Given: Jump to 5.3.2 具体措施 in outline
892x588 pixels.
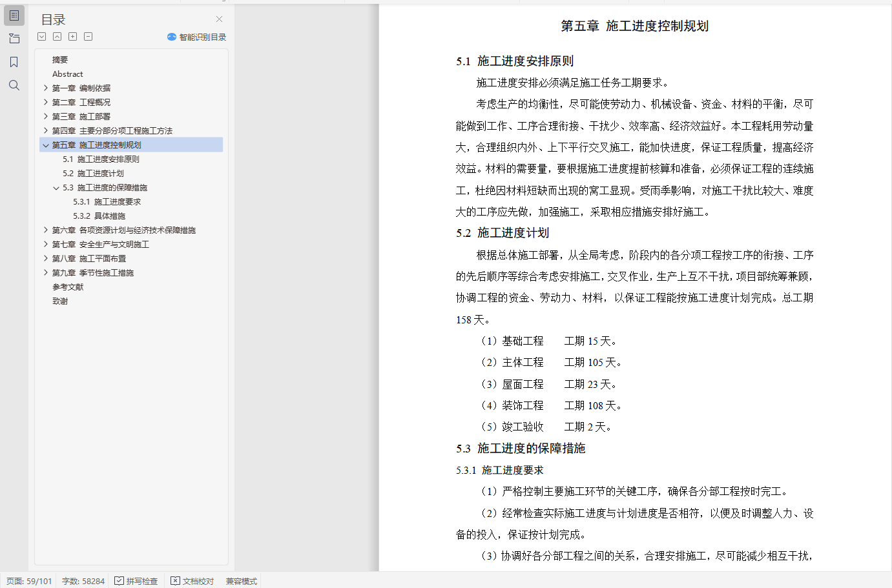Looking at the screenshot, I should (x=99, y=216).
